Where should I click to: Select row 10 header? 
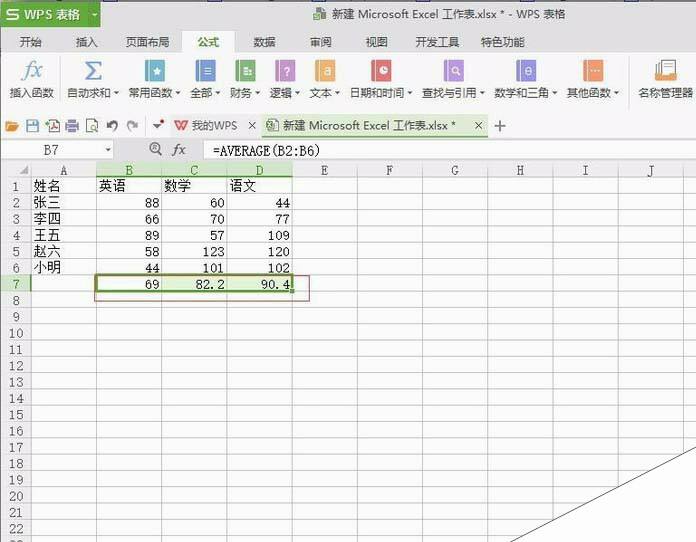16,333
